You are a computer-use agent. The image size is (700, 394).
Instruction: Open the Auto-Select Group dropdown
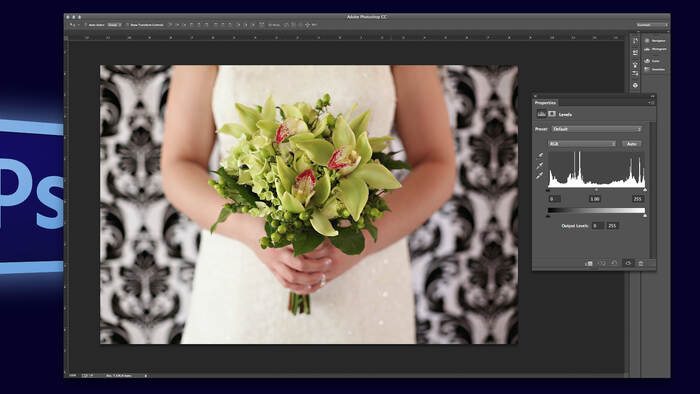coord(114,25)
